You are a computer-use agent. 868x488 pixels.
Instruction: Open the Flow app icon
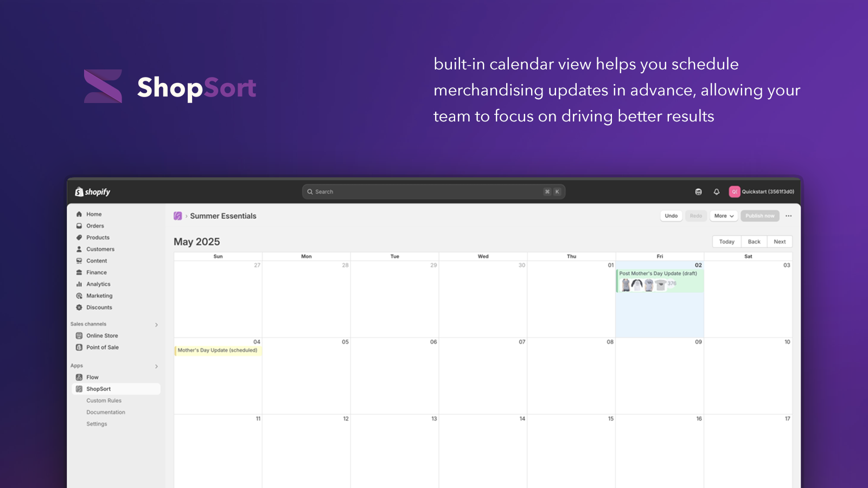click(x=79, y=377)
